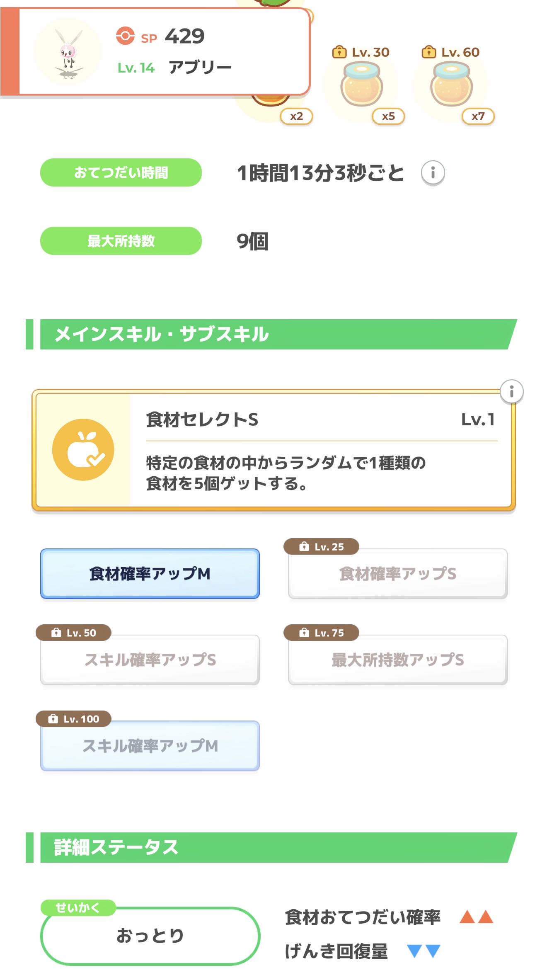Screen dimensions: 547x980
Task: Tap the lock icon on Lv. 60 ingredient
Action: 429,52
